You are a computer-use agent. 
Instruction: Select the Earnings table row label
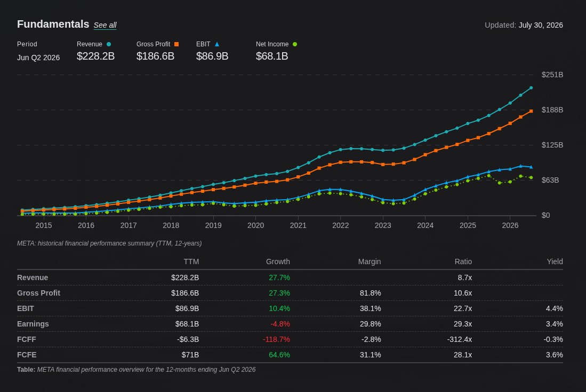33,324
